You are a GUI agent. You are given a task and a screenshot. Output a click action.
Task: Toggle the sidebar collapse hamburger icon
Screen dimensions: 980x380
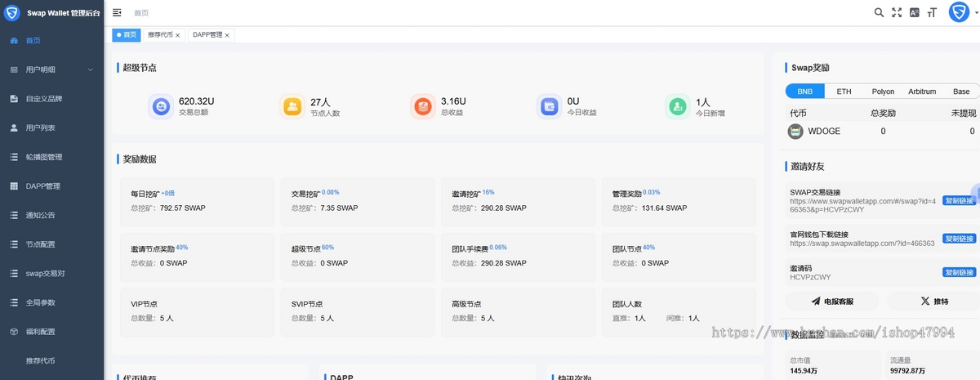117,12
